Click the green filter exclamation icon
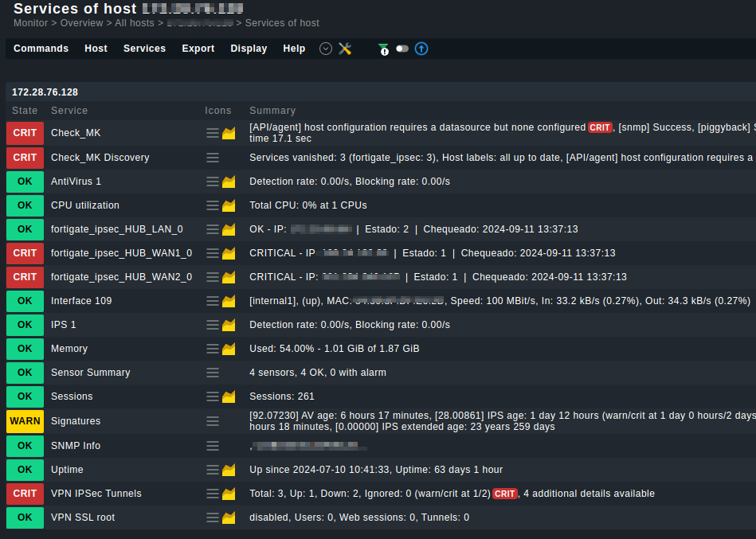The height and width of the screenshot is (539, 756). [x=384, y=49]
